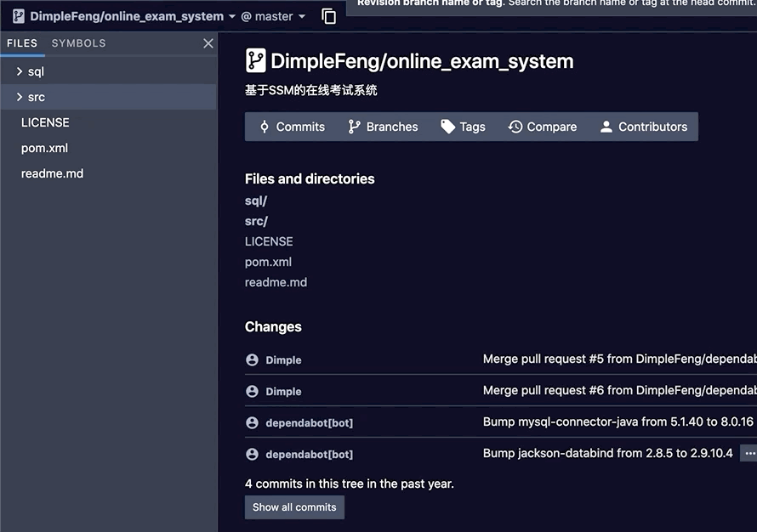
Task: Click the Show all commits button
Action: point(294,507)
